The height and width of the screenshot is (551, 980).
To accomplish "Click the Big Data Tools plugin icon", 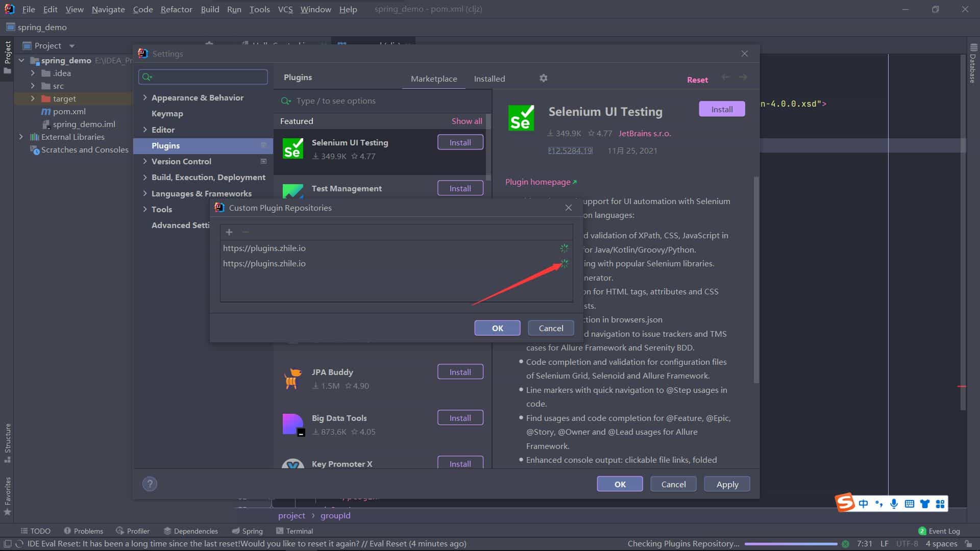I will coord(293,424).
